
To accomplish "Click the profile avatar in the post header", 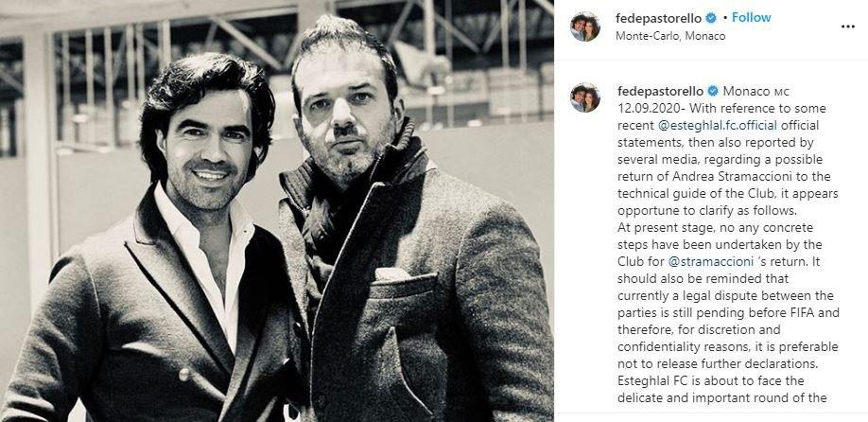I will pos(584,26).
